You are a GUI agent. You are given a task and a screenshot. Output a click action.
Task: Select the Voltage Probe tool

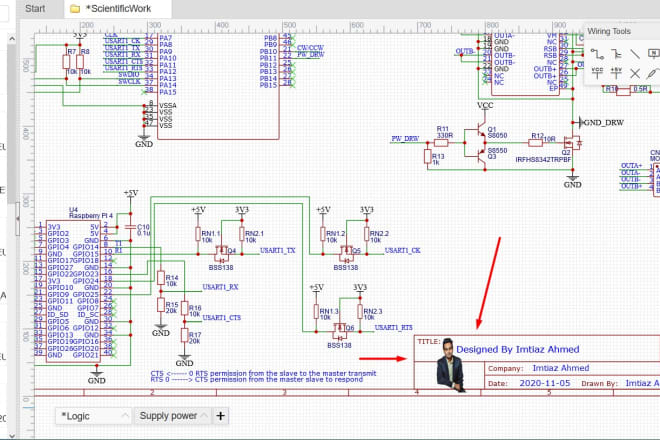(653, 73)
